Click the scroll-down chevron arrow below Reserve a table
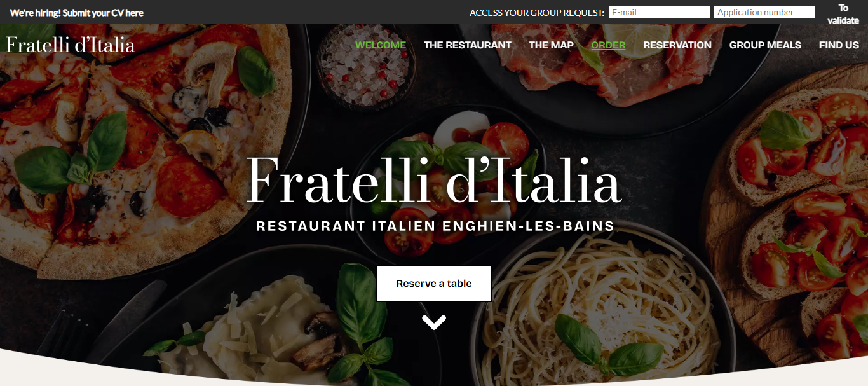The width and height of the screenshot is (868, 386). [434, 322]
